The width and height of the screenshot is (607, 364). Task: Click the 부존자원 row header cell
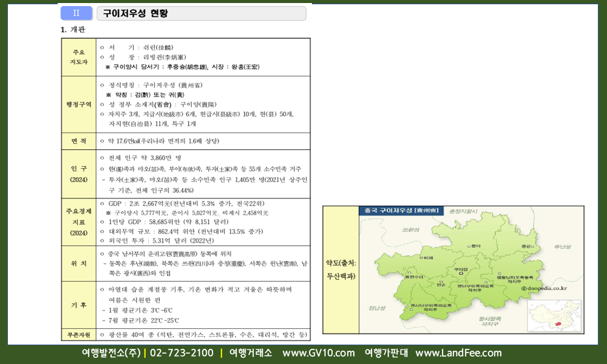click(79, 335)
